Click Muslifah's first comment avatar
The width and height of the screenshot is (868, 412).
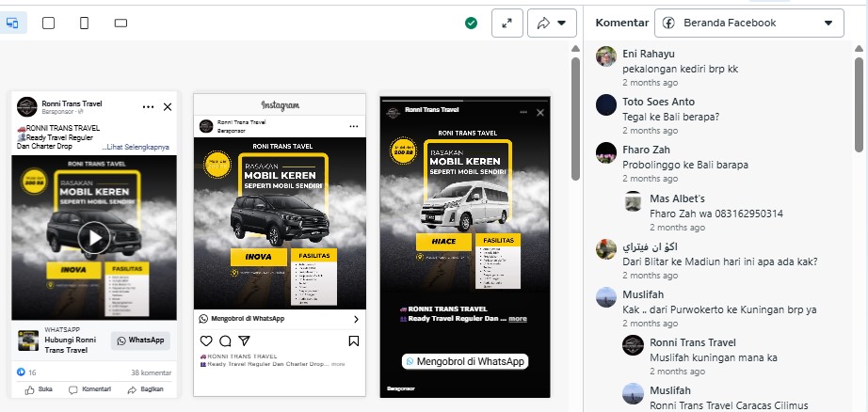pos(606,297)
